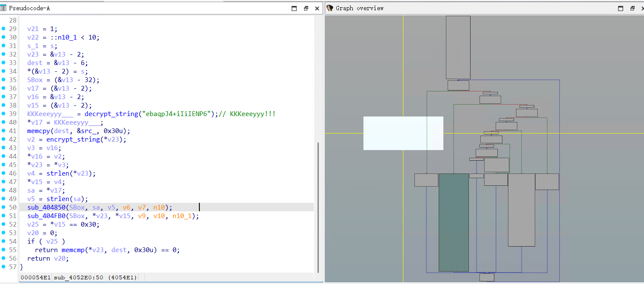Screen dimensions: 644x284
Task: Click the teal highlighted node in graph overview
Action: tap(454, 222)
